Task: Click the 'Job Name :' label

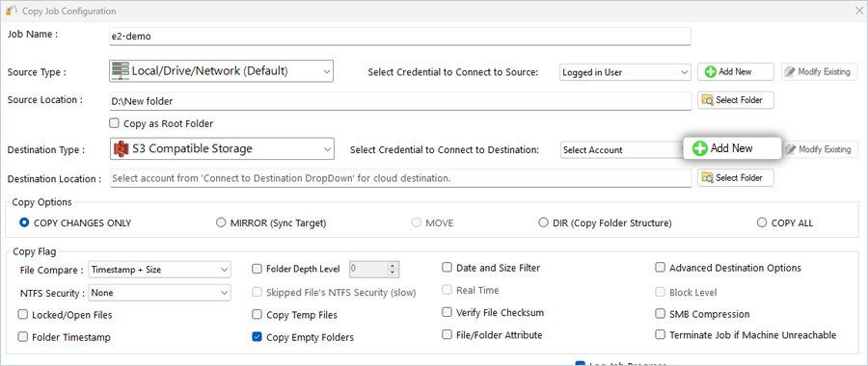Action: (32, 34)
